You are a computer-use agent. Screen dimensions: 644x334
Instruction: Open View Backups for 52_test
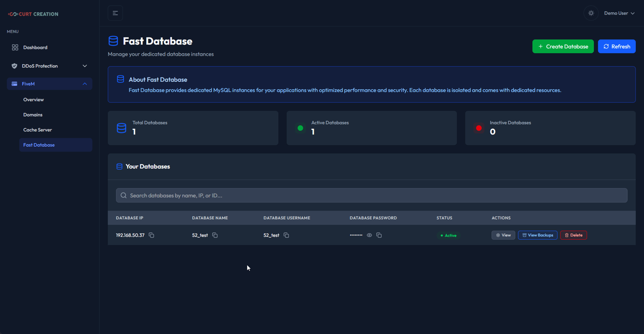click(537, 235)
